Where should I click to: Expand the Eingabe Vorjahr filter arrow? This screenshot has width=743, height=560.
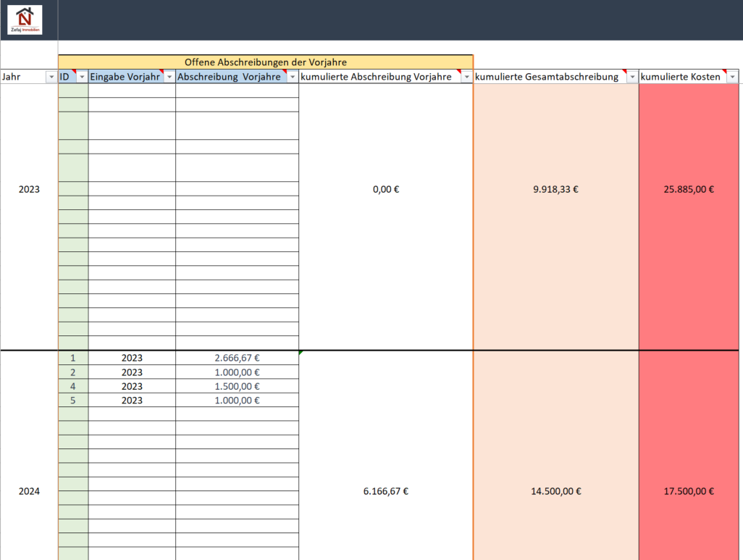[169, 77]
